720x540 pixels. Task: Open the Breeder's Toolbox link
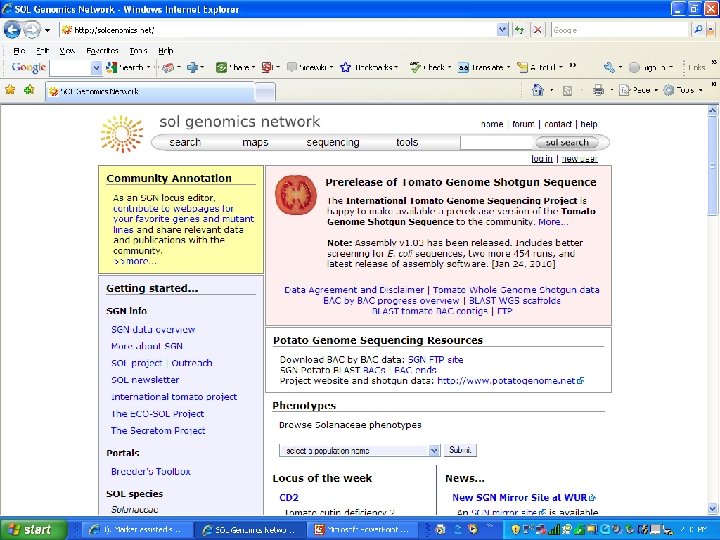[151, 472]
